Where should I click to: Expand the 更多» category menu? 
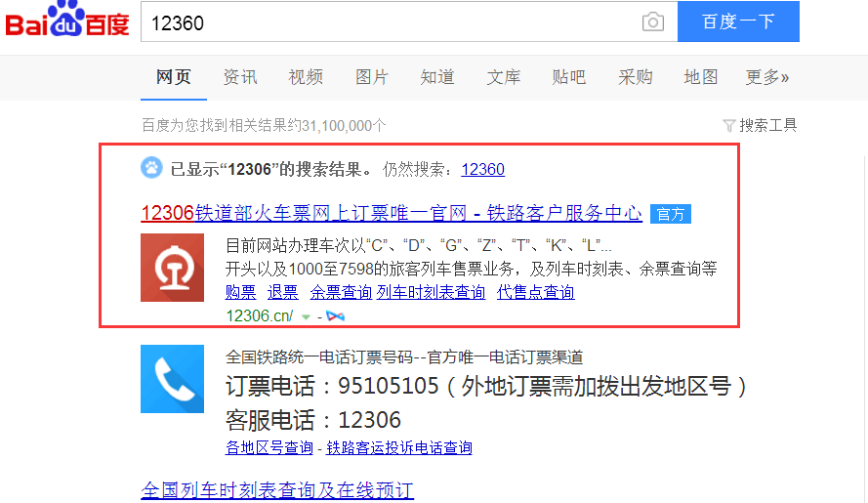pos(766,77)
